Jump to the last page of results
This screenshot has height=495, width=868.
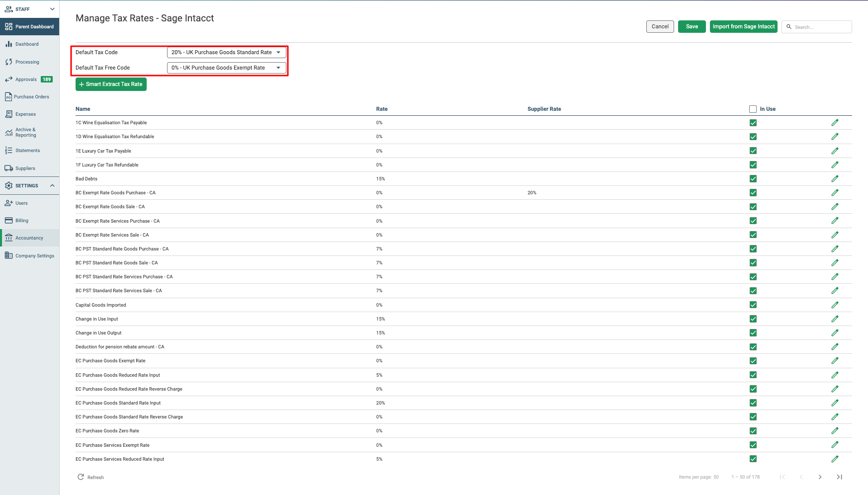pyautogui.click(x=839, y=477)
